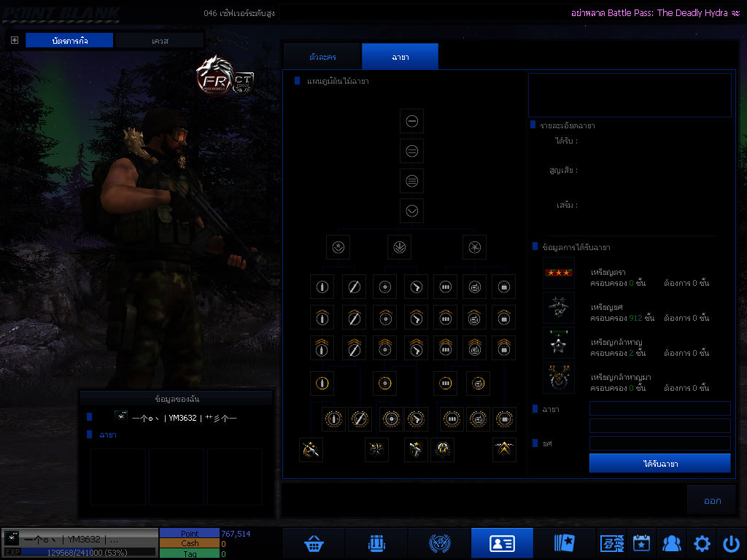Viewport: 747px width, 560px height.
Task: Select the plain bullet title without chevrons
Action: [322, 287]
